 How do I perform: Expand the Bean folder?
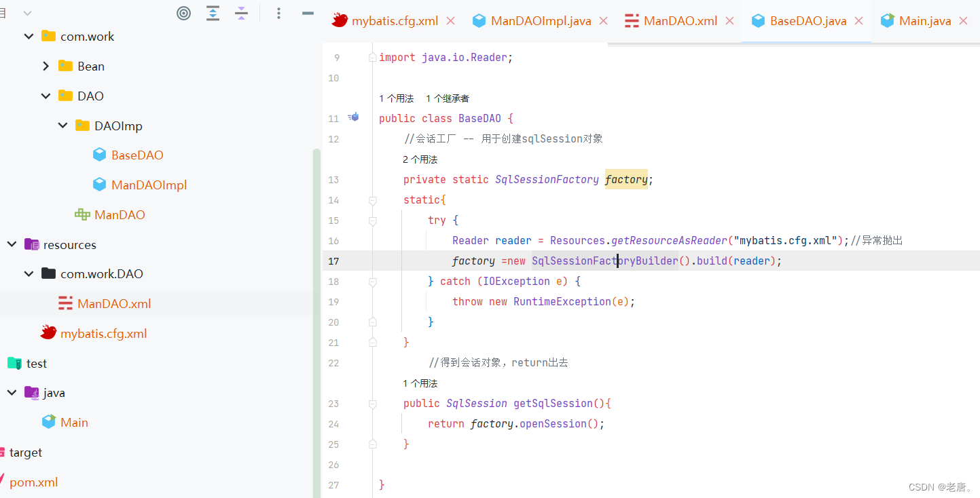pyautogui.click(x=46, y=66)
